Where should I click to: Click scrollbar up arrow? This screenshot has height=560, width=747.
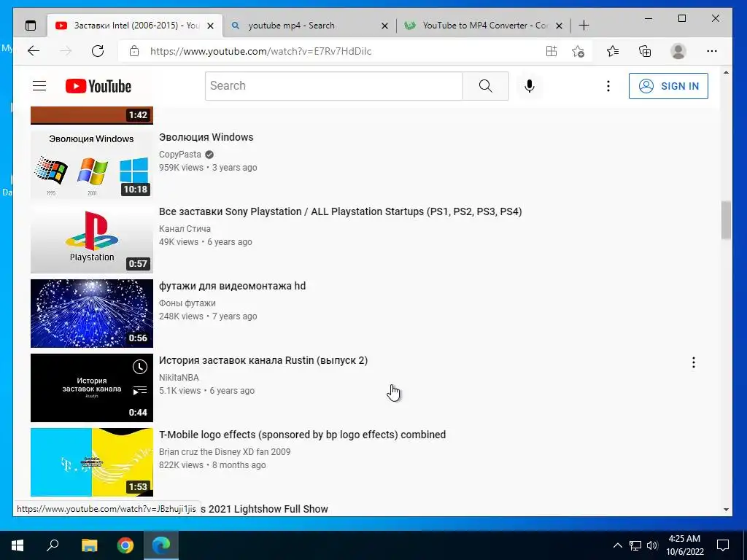[x=726, y=73]
